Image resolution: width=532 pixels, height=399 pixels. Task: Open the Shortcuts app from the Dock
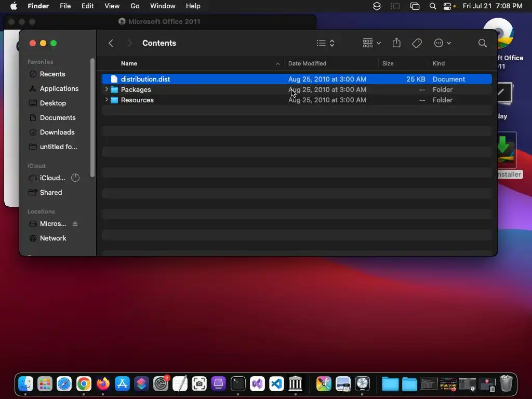click(141, 384)
